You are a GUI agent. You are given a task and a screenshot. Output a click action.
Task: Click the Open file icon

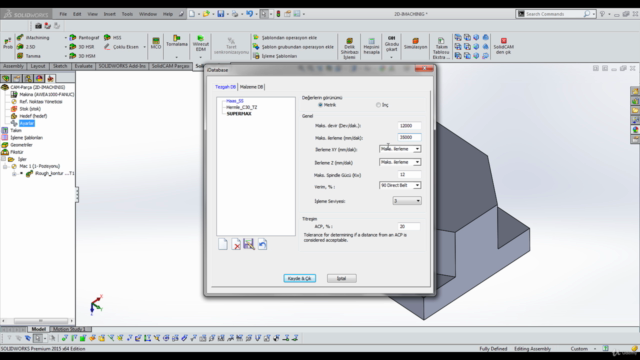[206, 14]
